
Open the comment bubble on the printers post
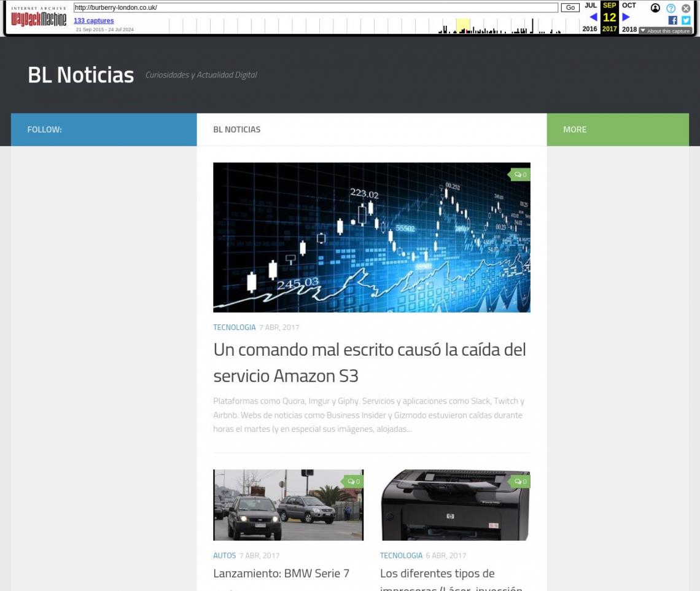pos(520,482)
